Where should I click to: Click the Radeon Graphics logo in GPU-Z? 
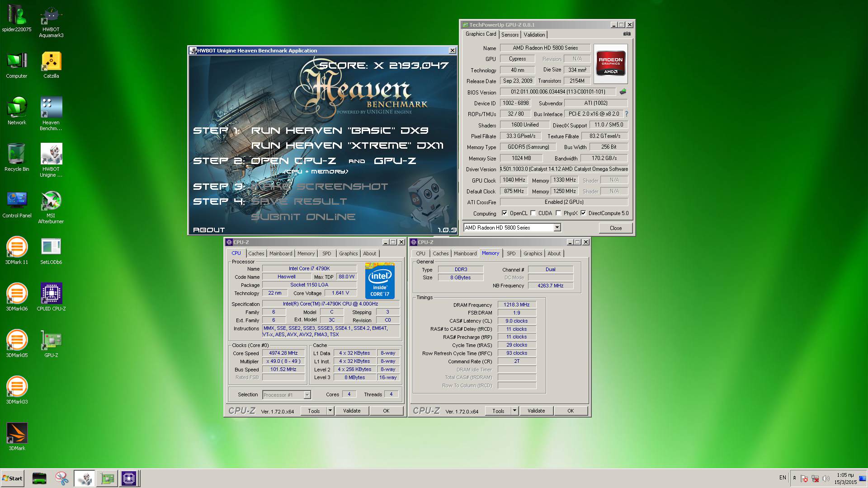[x=611, y=64]
